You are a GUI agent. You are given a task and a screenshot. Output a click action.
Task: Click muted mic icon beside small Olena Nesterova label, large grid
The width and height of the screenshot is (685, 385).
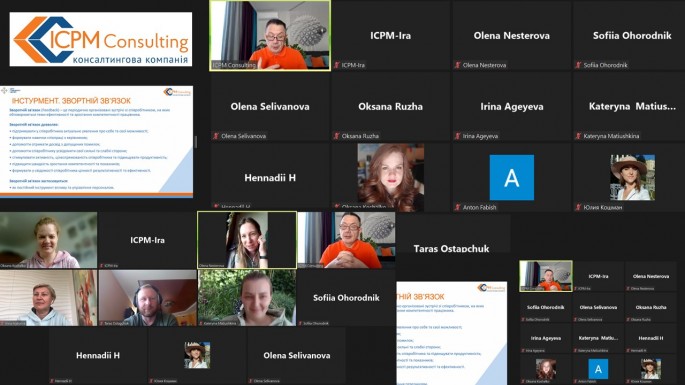[457, 65]
